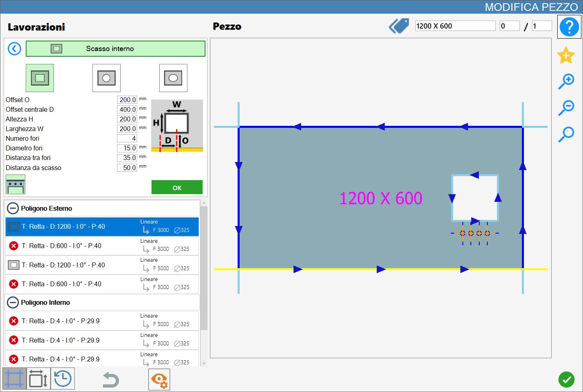583x392 pixels.
Task: Click the quantity field showing 0
Action: (509, 26)
